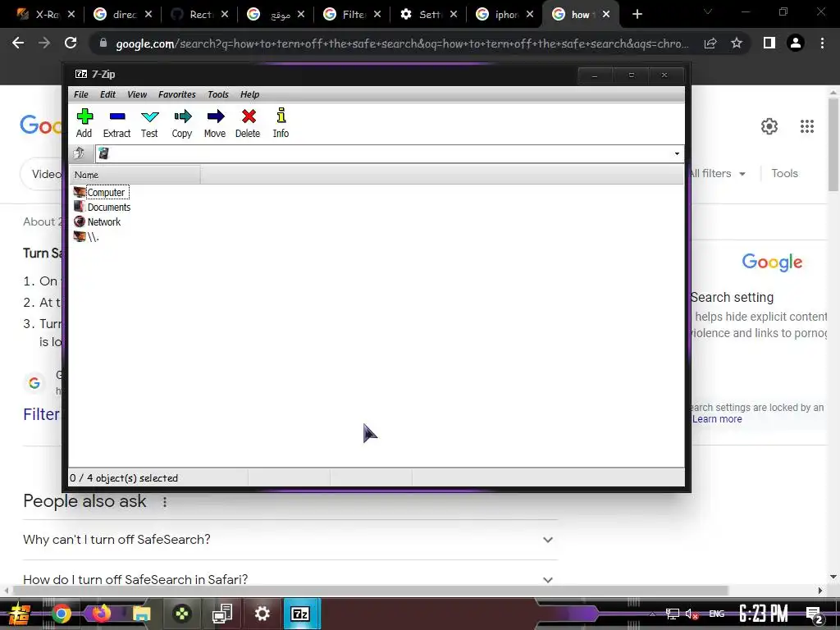Click the Tools button on Google results
The width and height of the screenshot is (840, 630).
click(x=784, y=174)
